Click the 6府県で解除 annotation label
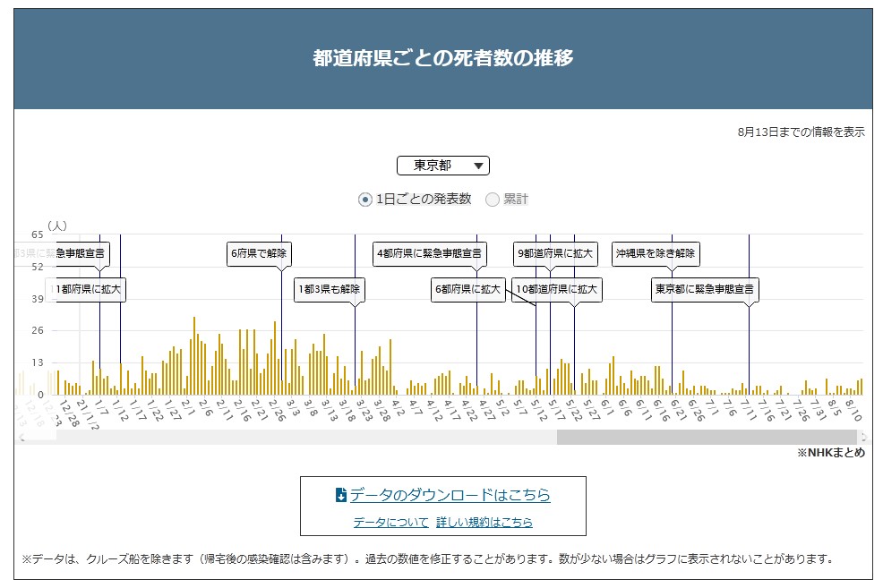The image size is (883, 588). 259,253
